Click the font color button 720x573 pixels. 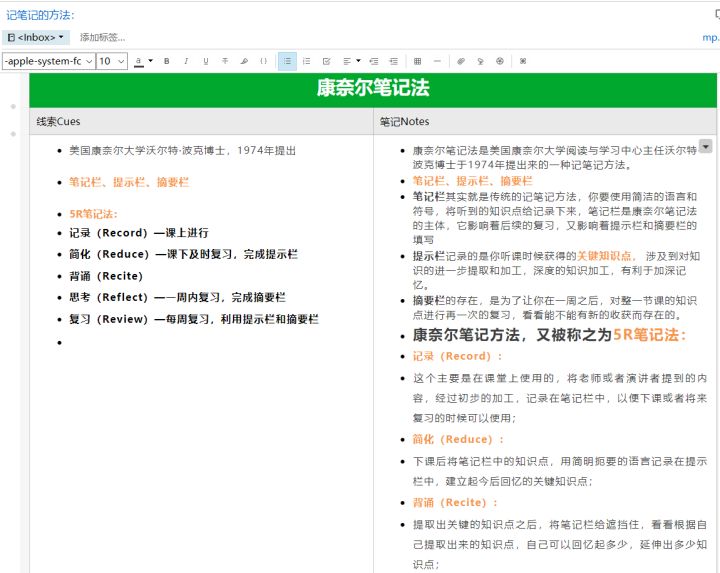coord(139,61)
